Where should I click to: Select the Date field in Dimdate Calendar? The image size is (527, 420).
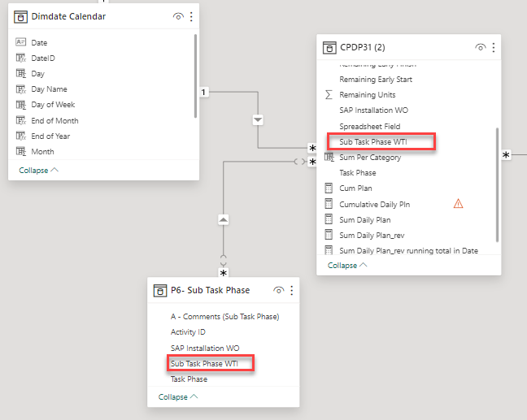39,42
